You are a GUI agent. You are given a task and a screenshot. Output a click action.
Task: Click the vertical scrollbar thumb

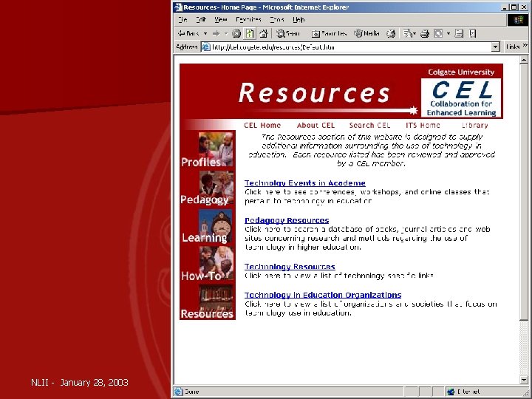(x=524, y=192)
